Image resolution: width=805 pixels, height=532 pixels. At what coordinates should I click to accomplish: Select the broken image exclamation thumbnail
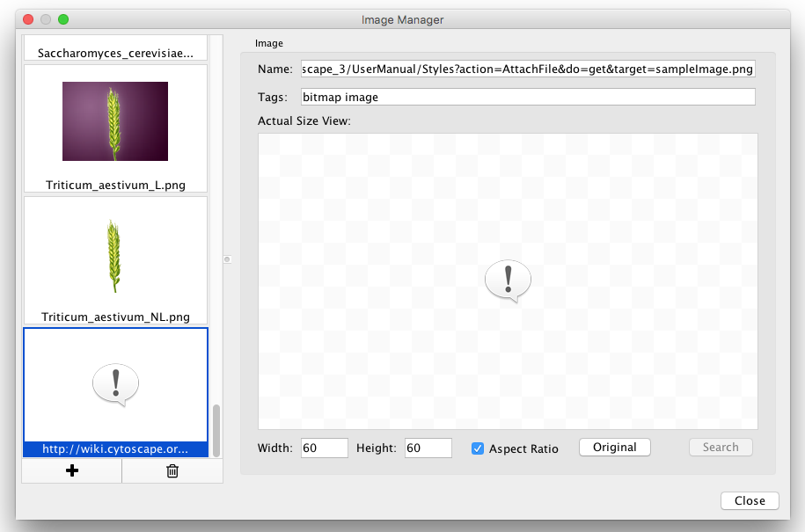click(x=115, y=384)
